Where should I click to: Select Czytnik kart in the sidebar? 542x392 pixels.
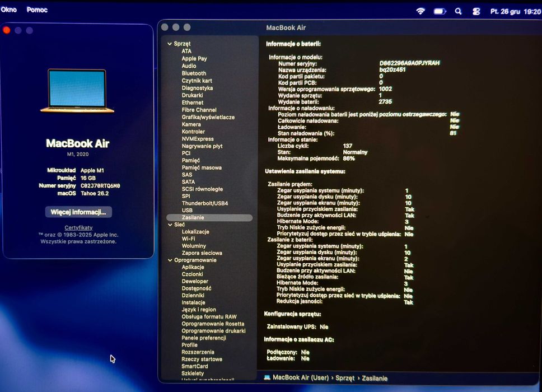(197, 81)
